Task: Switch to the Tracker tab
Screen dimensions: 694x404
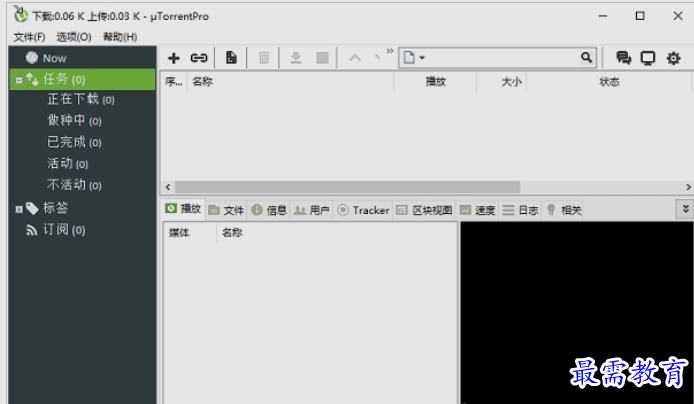Action: click(x=363, y=210)
